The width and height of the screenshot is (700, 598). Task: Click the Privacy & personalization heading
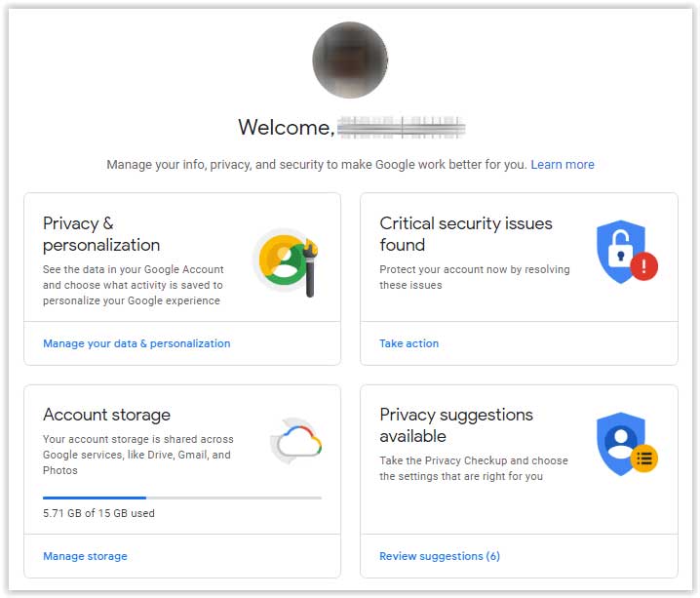point(101,234)
